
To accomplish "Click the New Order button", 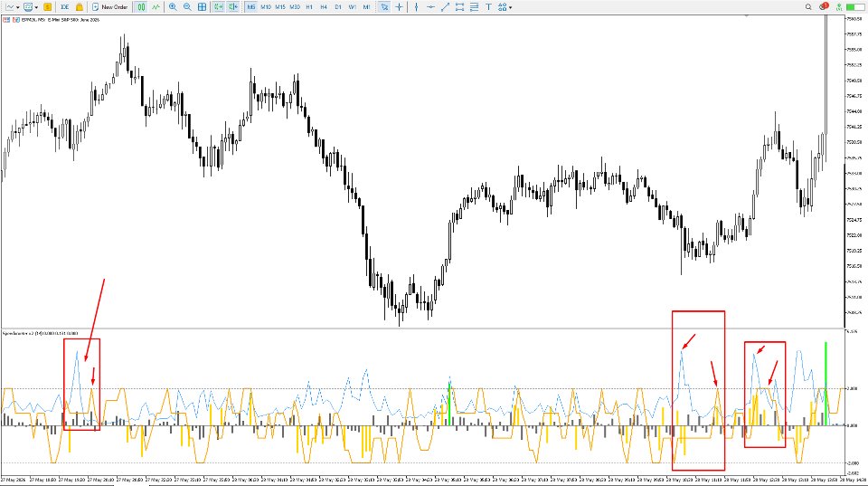I will (x=109, y=7).
